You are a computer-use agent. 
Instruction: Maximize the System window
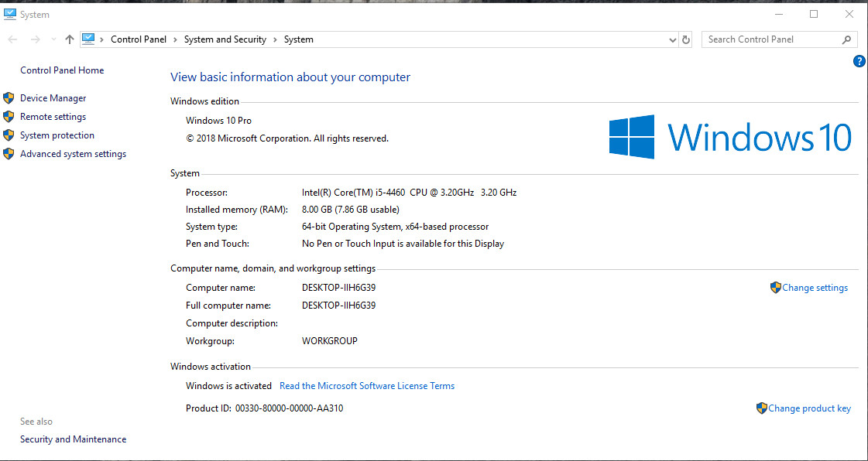(x=814, y=15)
